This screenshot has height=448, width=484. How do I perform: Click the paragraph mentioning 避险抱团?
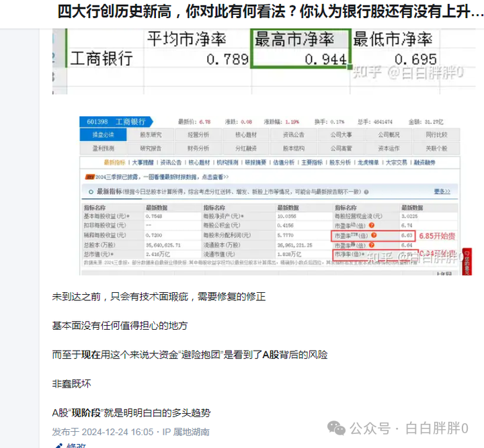point(190,355)
